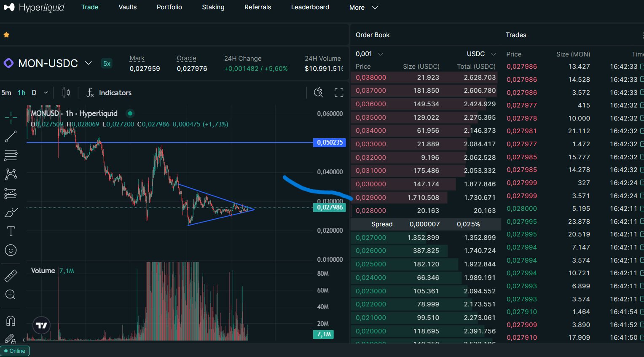Collapse the drawing toolbar arrow
This screenshot has width=644, height=357.
[24, 340]
